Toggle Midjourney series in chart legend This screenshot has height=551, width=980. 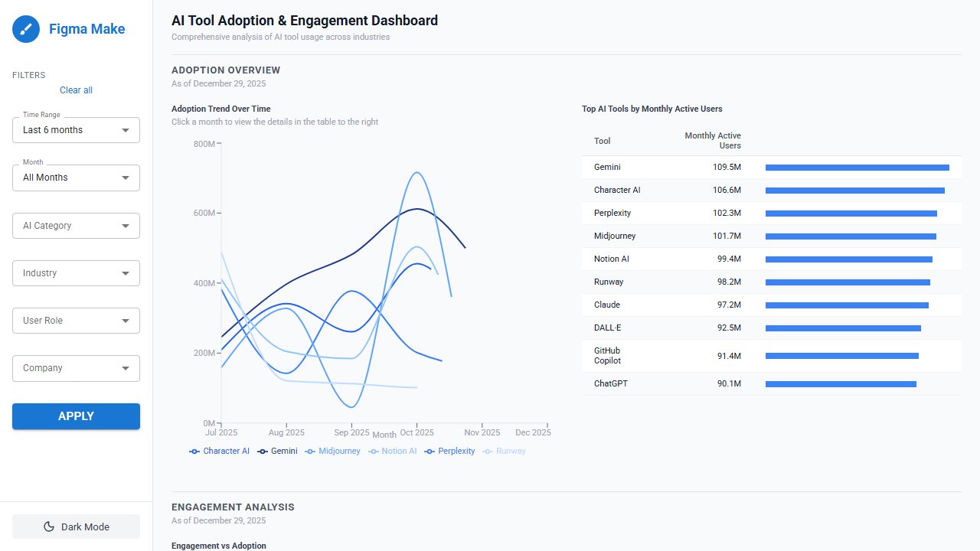click(332, 452)
